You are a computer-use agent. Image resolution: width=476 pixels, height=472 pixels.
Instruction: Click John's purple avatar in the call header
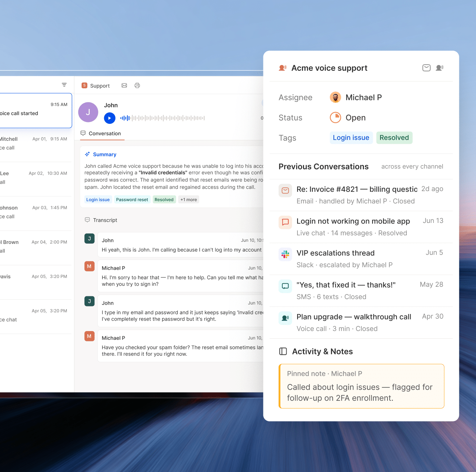pyautogui.click(x=88, y=112)
